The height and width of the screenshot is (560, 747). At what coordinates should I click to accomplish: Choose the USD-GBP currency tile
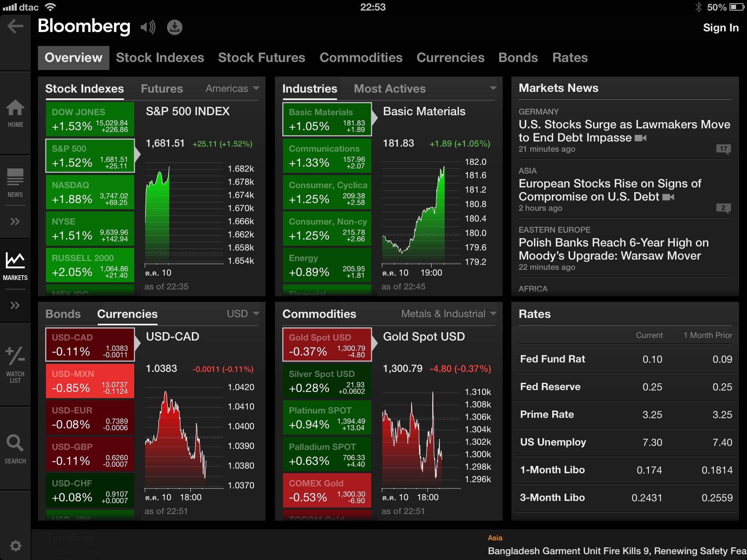(x=90, y=454)
